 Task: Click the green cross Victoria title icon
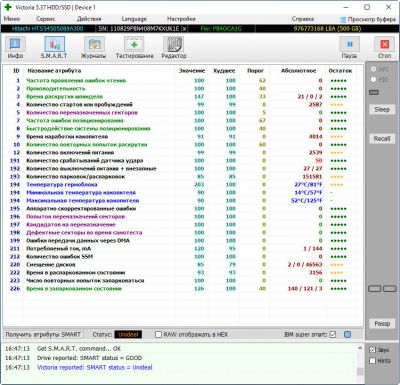[x=8, y=7]
